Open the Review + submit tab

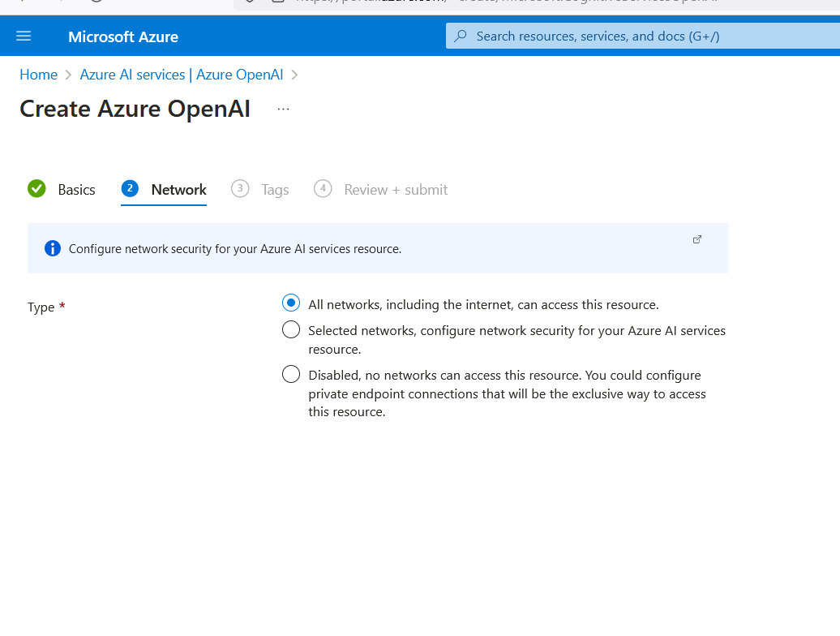pos(395,189)
